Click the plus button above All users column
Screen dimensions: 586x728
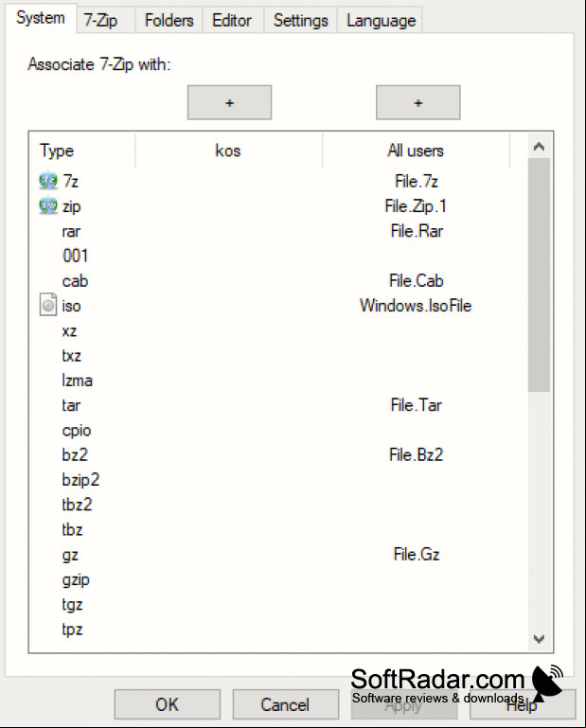click(417, 102)
